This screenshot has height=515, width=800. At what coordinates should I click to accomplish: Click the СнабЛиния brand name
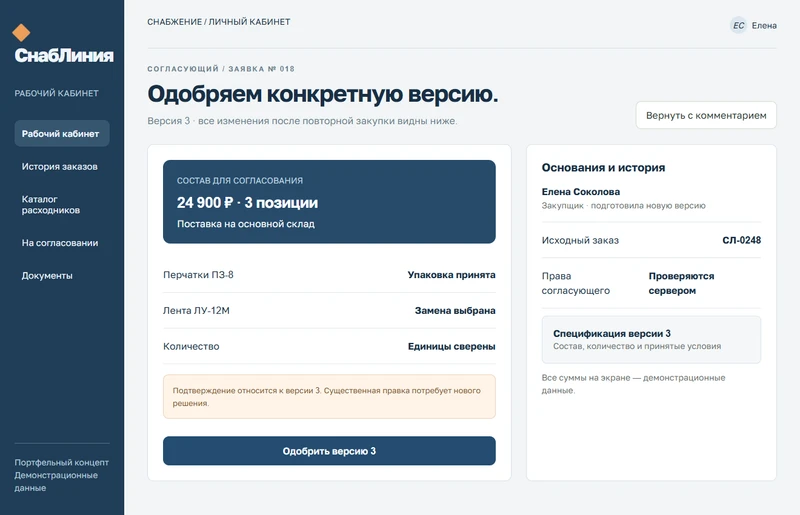click(x=64, y=55)
